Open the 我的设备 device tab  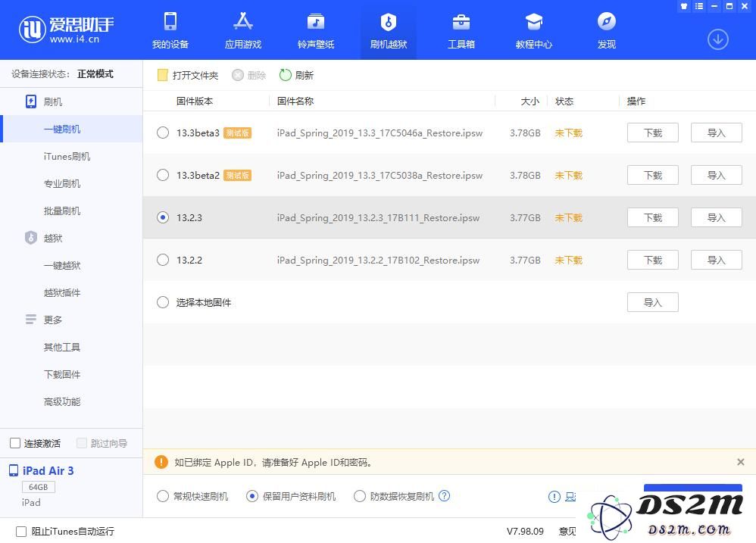tap(170, 30)
